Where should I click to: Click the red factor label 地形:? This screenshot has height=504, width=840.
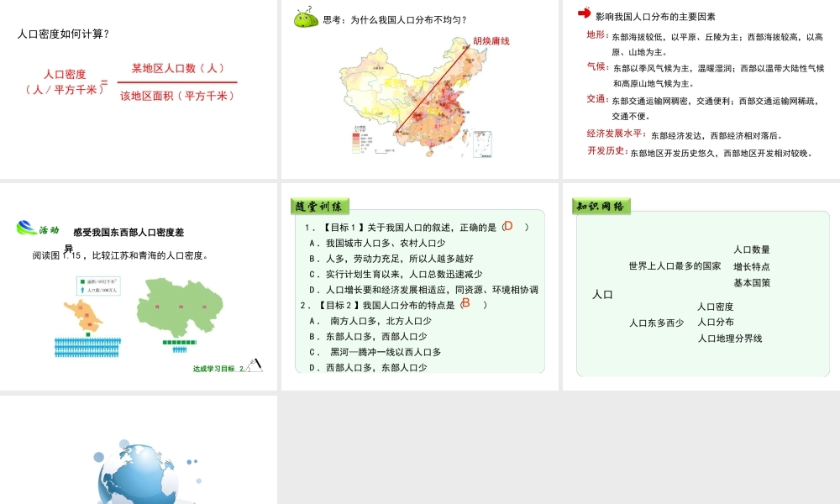tap(597, 34)
